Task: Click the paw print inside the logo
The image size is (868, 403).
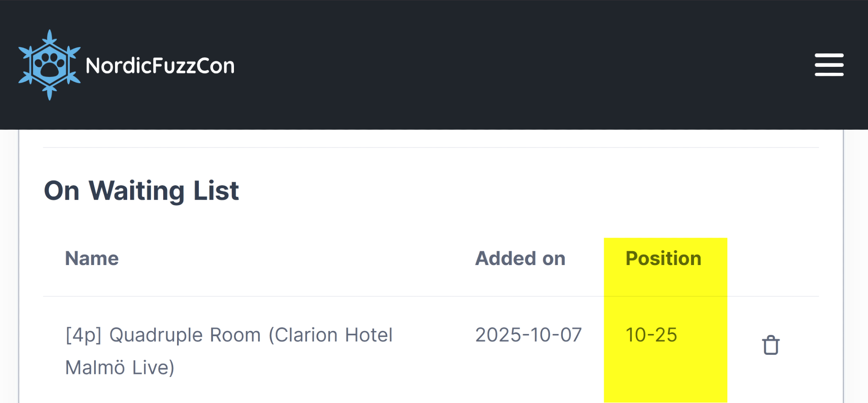Action: coord(49,66)
